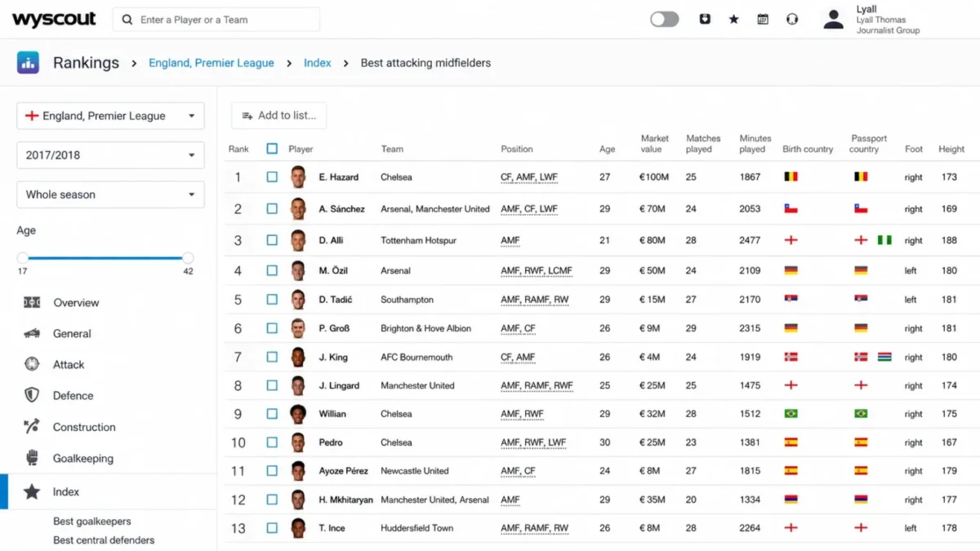
Task: Open the Whole season dropdown
Action: click(110, 194)
